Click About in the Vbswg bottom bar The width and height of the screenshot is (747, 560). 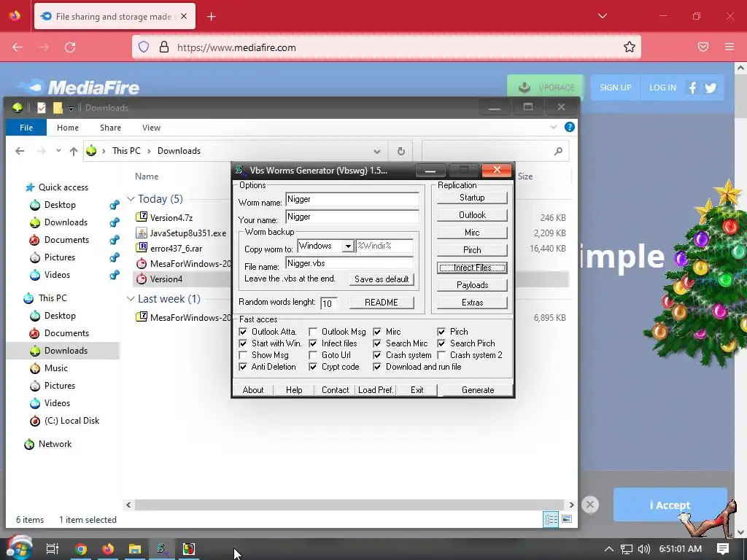[253, 390]
